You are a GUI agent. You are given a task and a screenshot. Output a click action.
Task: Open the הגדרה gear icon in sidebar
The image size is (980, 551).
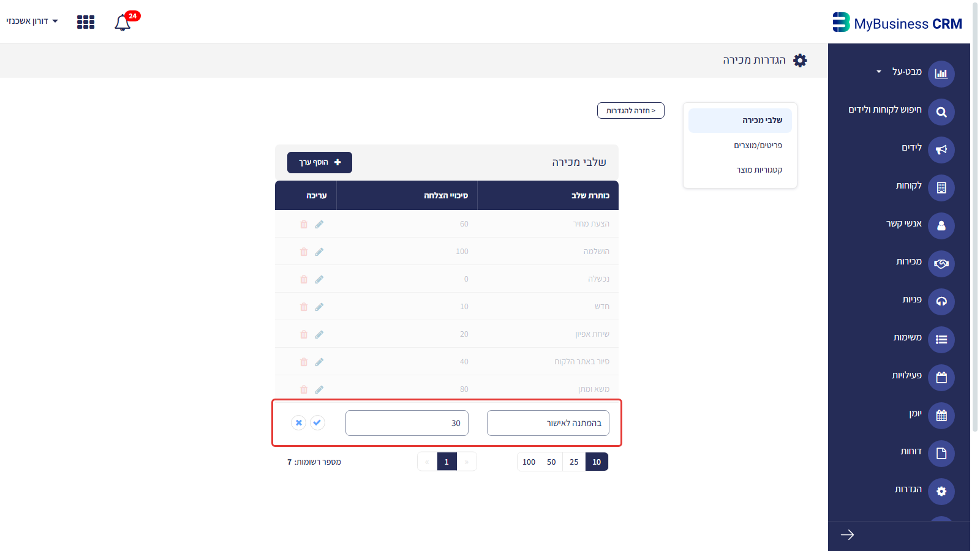tap(941, 492)
